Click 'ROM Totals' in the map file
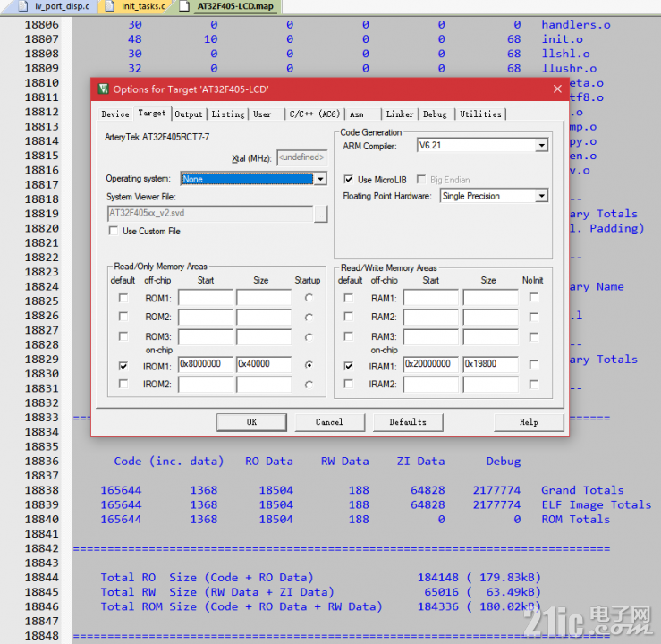Screen dimensions: 661x644 tap(575, 520)
